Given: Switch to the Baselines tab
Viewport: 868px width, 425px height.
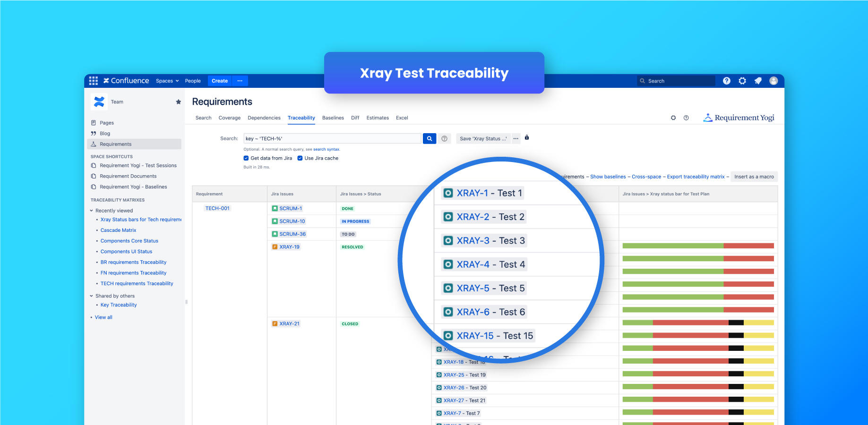Looking at the screenshot, I should point(333,118).
